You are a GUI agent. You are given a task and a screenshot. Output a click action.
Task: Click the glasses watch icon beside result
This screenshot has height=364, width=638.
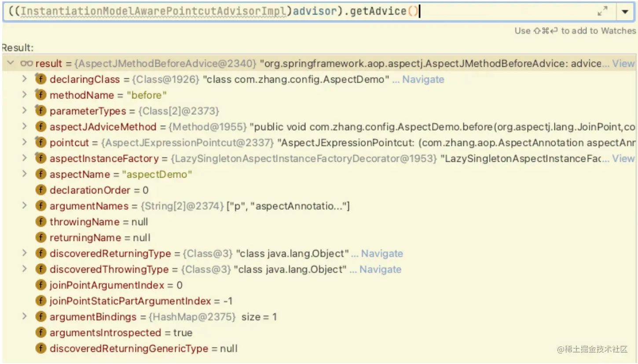click(x=26, y=64)
